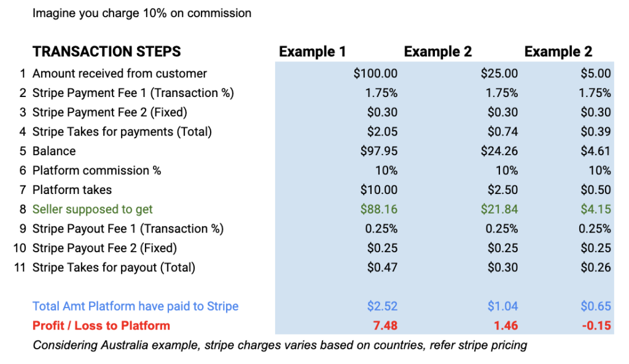Click the 'Imagine you charge 10% on commission' text

click(x=142, y=13)
